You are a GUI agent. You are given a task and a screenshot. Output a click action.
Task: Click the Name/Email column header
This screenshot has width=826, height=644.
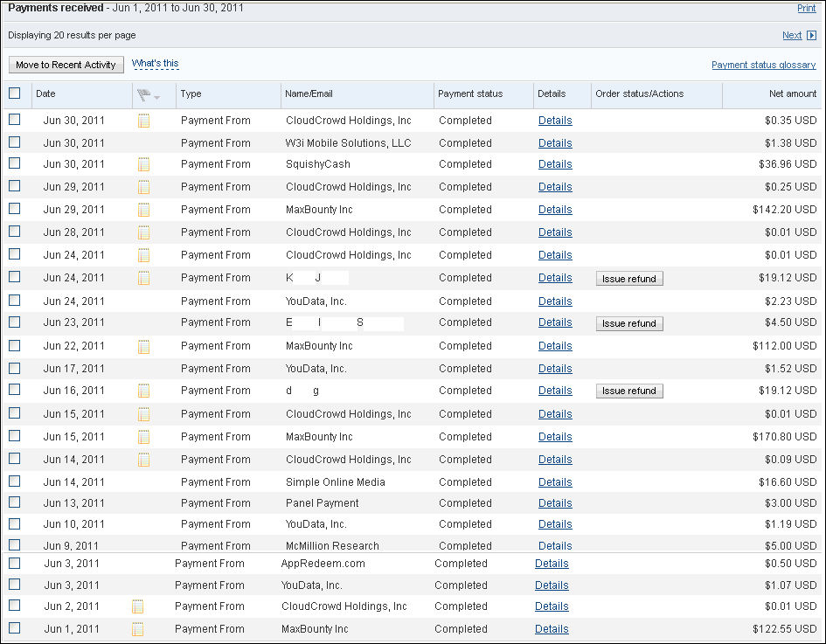(x=309, y=93)
